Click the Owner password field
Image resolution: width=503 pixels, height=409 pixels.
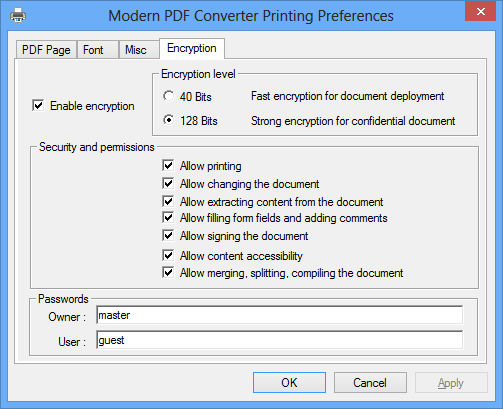coord(279,315)
